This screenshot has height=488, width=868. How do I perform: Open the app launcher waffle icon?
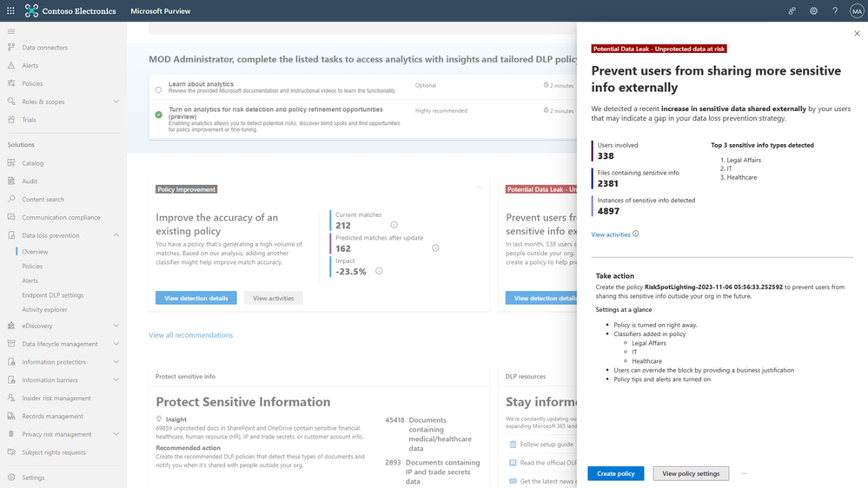coord(10,10)
